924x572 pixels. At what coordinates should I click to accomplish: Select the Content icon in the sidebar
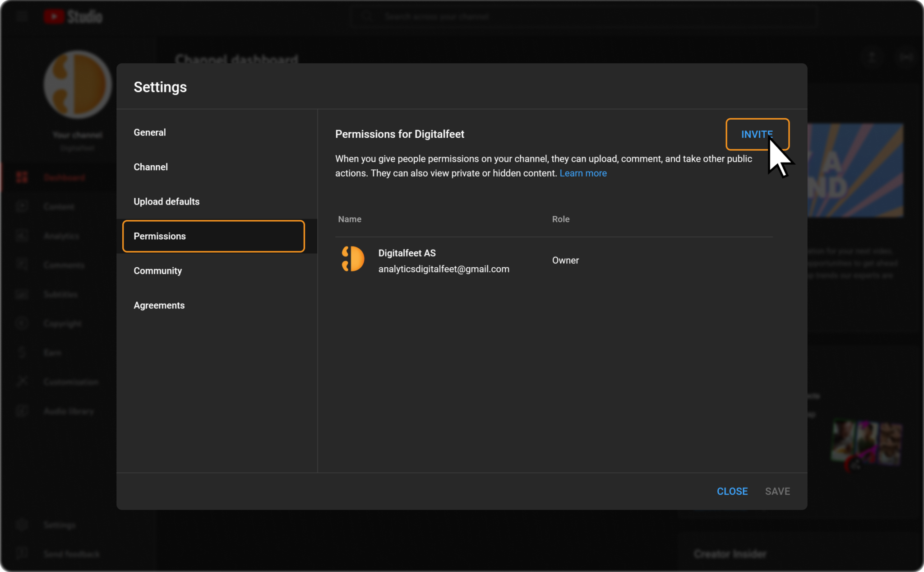(22, 206)
